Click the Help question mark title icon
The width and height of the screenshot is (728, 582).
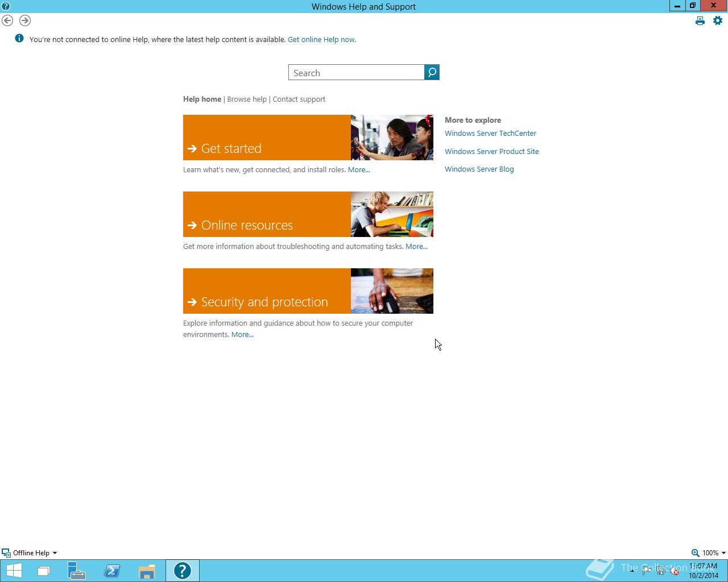click(x=5, y=6)
